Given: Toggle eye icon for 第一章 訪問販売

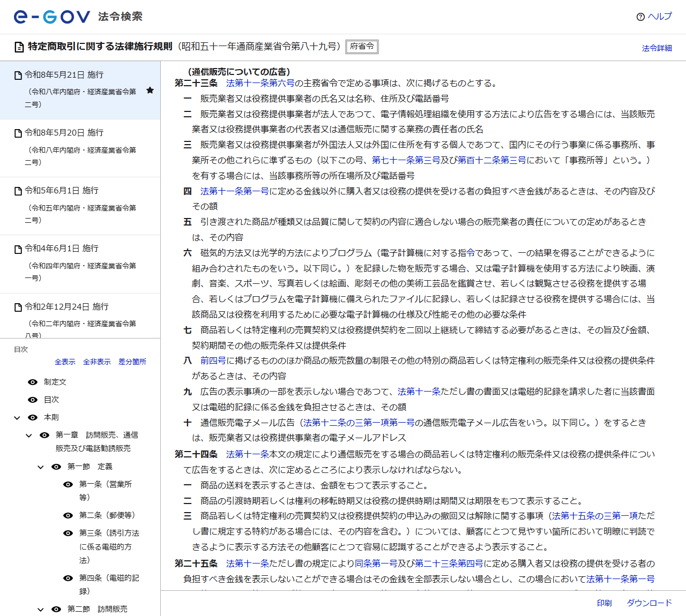Looking at the screenshot, I should pos(44,435).
